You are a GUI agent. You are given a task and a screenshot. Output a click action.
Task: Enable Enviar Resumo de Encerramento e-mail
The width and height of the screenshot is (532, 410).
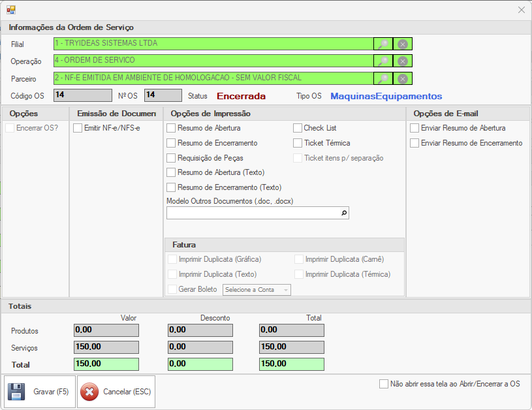coord(415,143)
